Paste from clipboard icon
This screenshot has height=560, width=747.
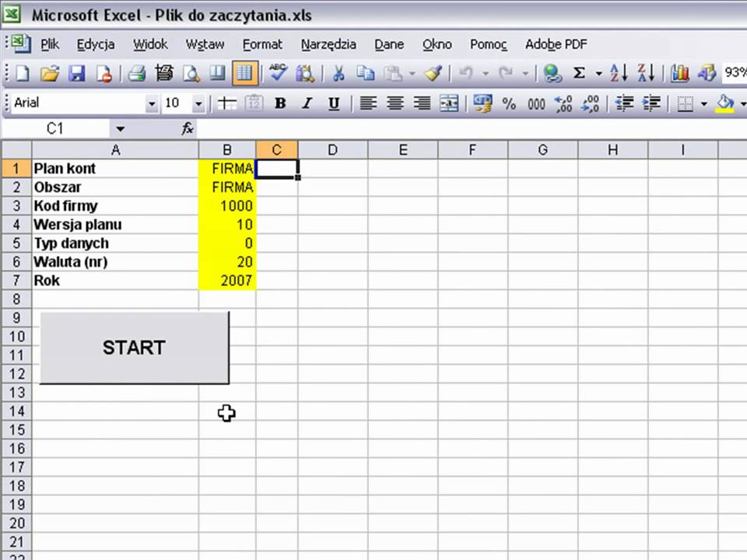(393, 73)
